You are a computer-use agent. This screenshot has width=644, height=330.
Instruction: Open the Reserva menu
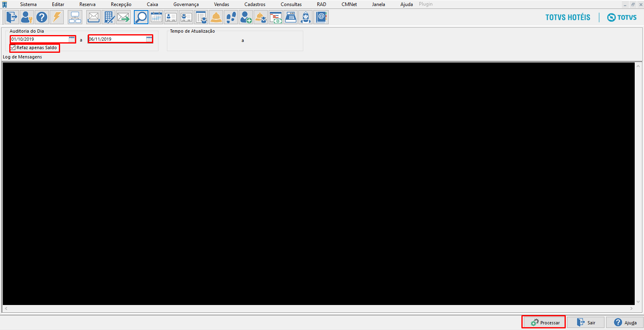[88, 4]
